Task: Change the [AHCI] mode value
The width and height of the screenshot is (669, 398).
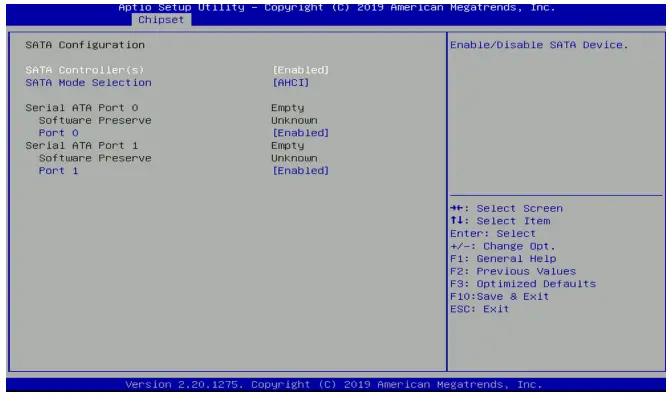Action: (291, 82)
